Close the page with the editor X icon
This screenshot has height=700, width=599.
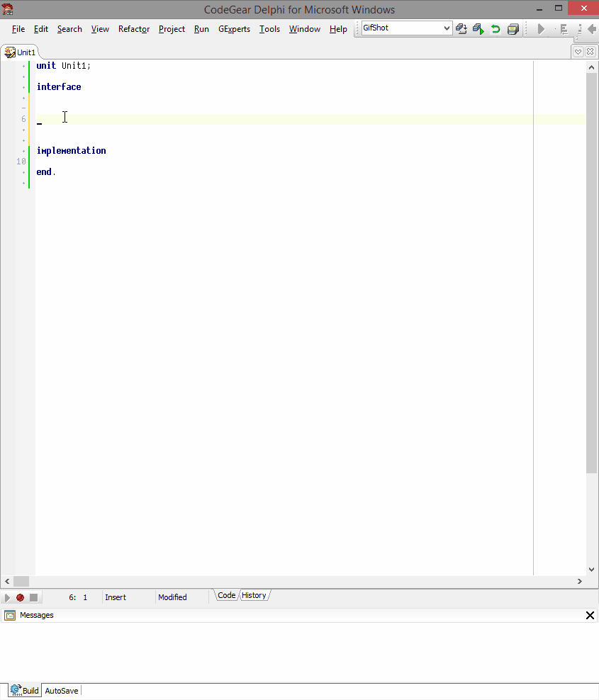(x=590, y=52)
